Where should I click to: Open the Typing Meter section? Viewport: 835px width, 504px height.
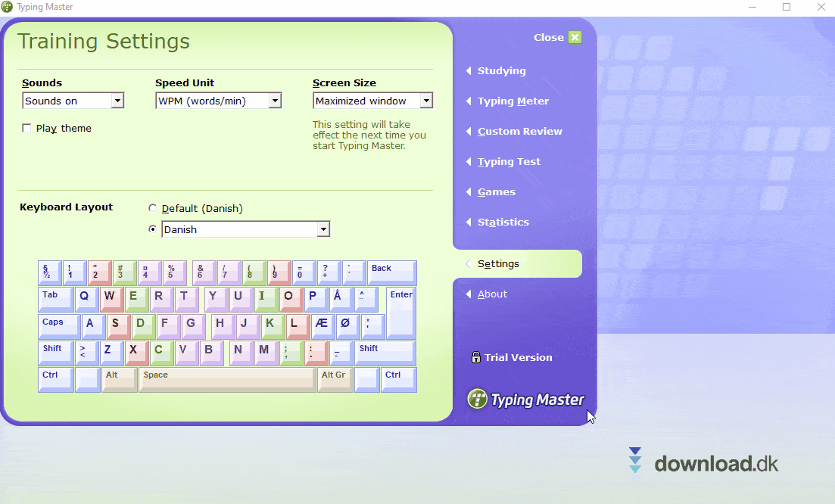click(x=513, y=101)
